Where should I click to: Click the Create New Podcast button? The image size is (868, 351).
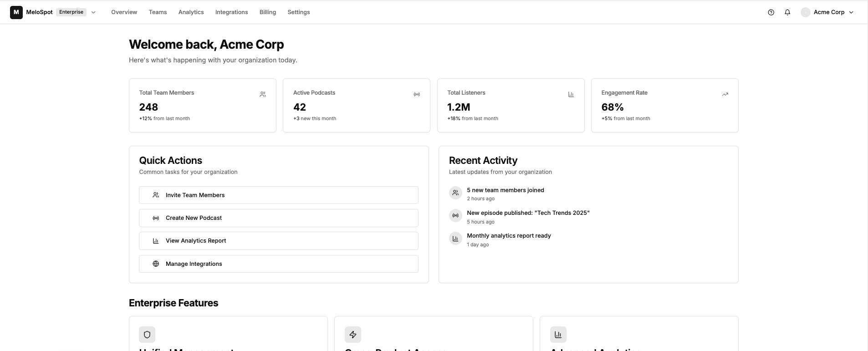(278, 218)
